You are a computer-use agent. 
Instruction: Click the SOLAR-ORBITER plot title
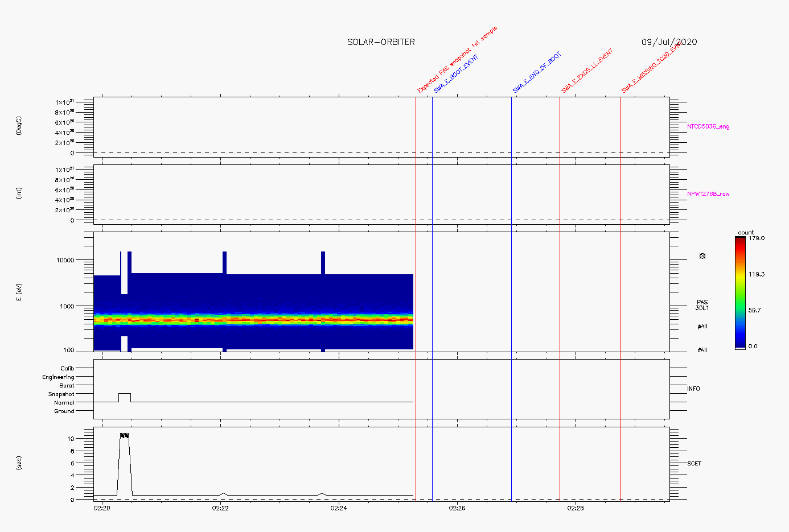tap(381, 42)
